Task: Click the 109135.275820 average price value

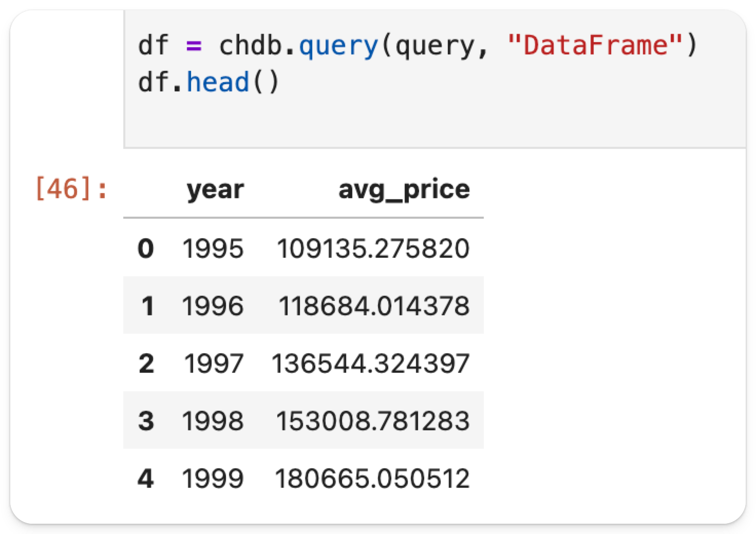Action: 373,249
